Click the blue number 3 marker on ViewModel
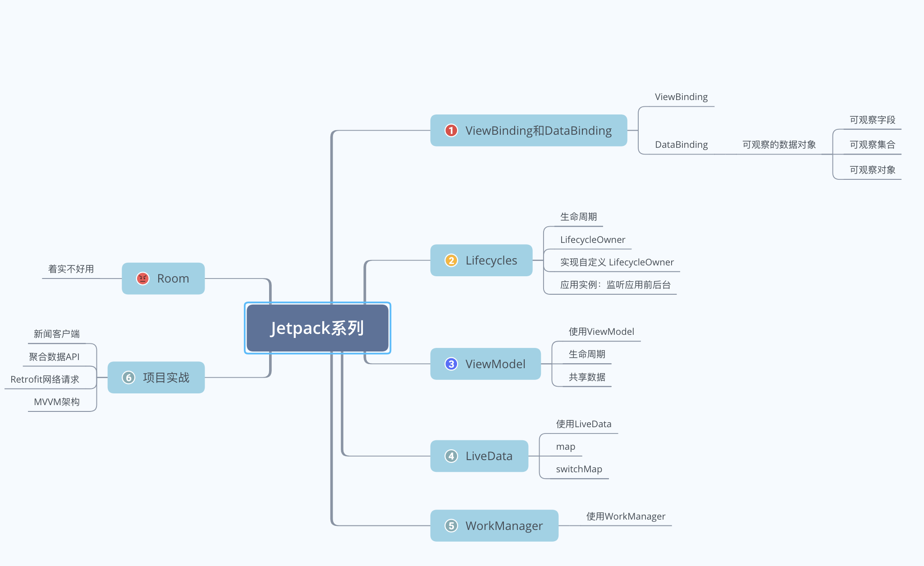 coord(451,364)
